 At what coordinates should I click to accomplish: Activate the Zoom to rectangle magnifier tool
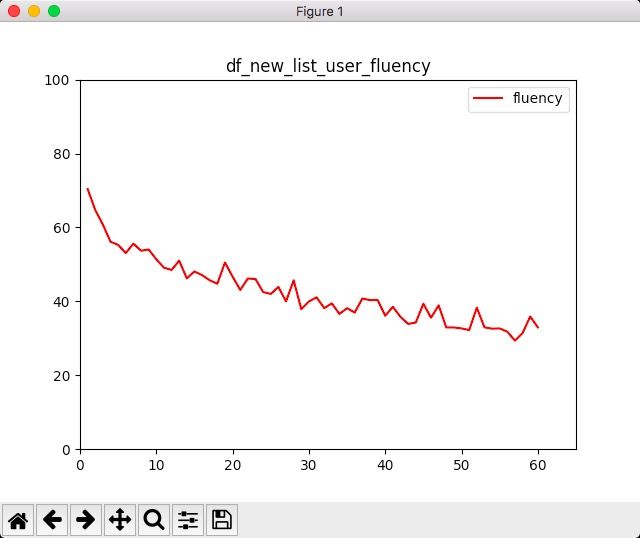tap(154, 520)
